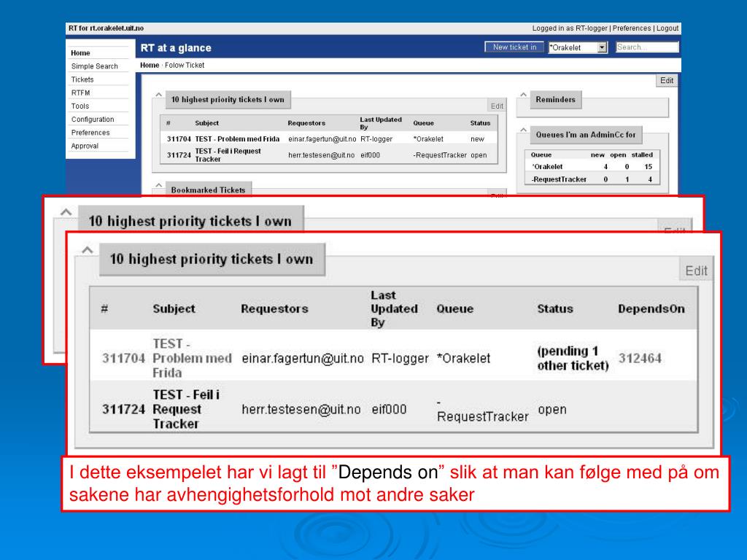Image resolution: width=747 pixels, height=560 pixels.
Task: Collapse the small 10 highest priority tickets panel
Action: tap(158, 95)
